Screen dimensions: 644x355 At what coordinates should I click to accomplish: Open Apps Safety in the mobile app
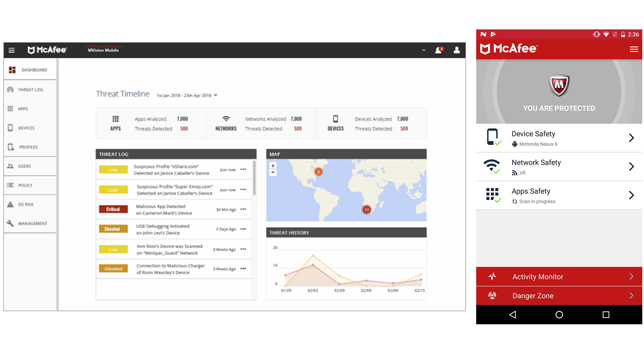(559, 195)
